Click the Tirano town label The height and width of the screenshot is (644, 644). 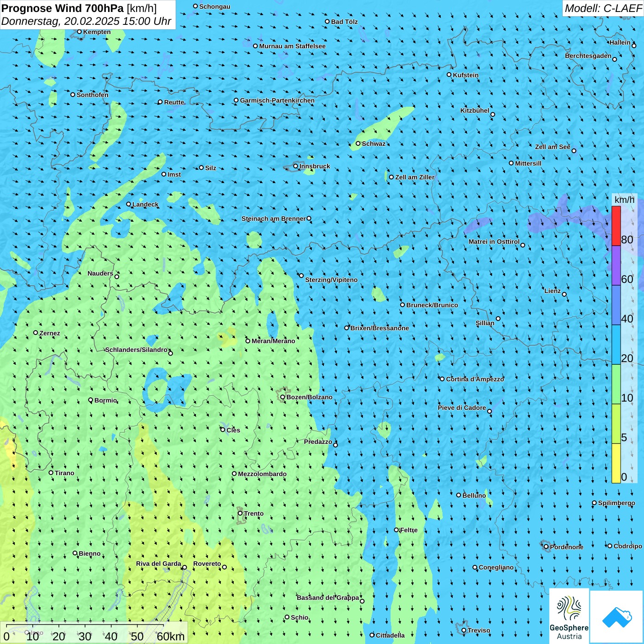pos(64,473)
